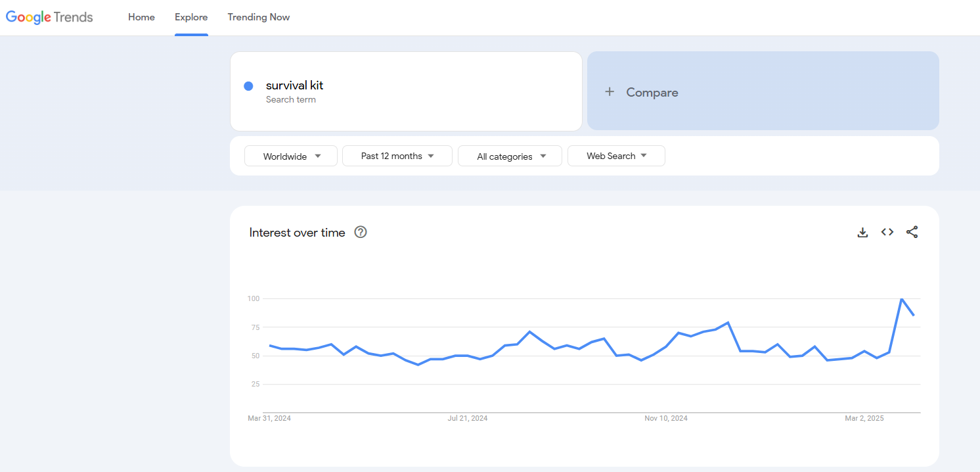The height and width of the screenshot is (472, 980).
Task: Open the Web Search type dropdown
Action: pos(616,156)
